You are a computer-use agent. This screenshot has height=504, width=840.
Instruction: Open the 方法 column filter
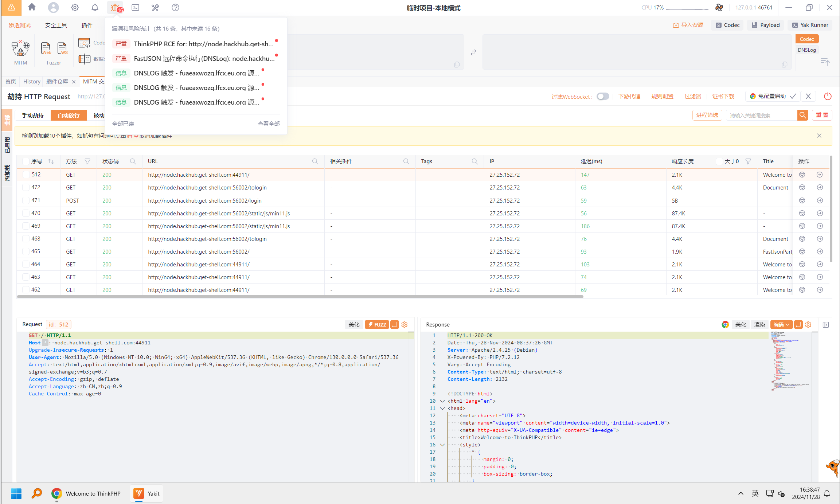point(87,161)
